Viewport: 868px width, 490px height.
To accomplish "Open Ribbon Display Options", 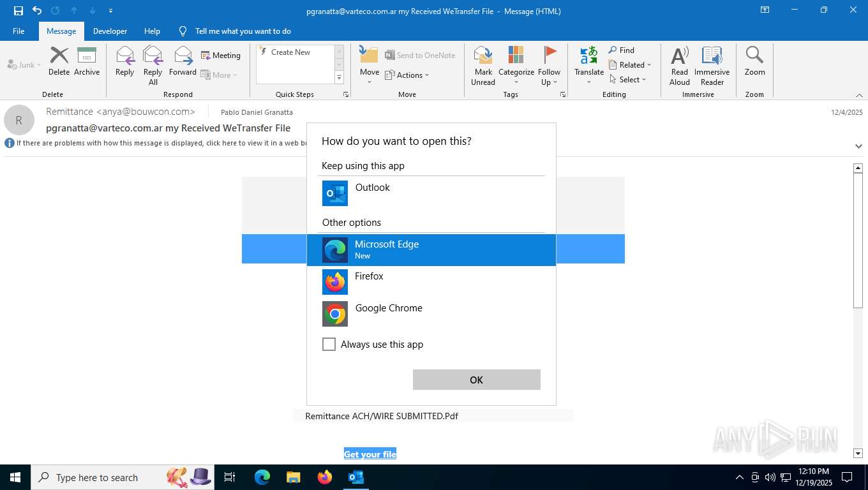I will pyautogui.click(x=765, y=10).
